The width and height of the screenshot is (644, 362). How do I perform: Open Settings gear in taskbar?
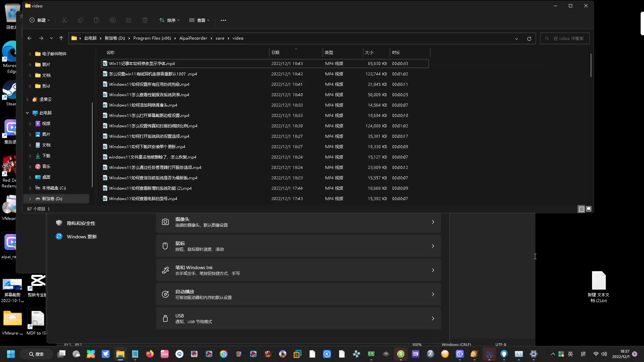point(534,354)
